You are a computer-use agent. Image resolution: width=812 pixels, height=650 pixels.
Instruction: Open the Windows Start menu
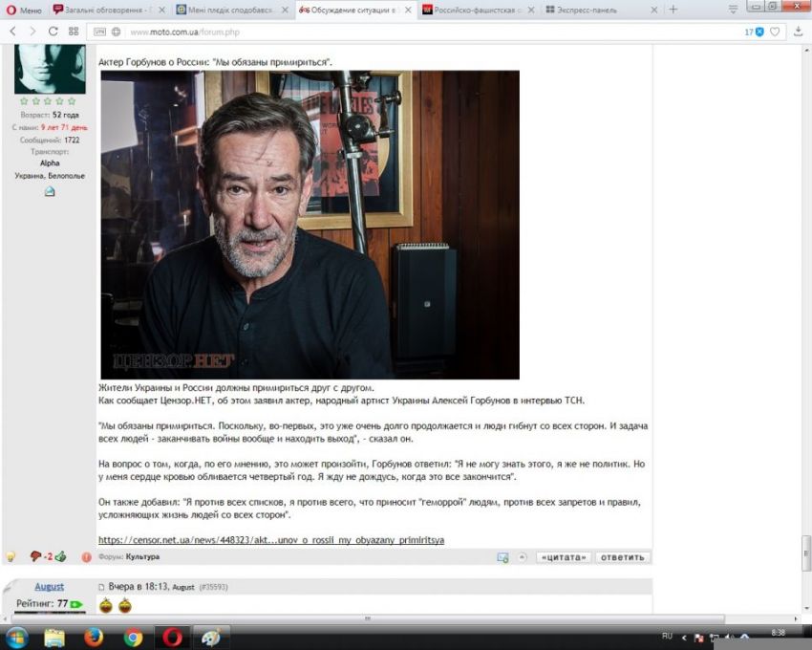click(x=16, y=637)
